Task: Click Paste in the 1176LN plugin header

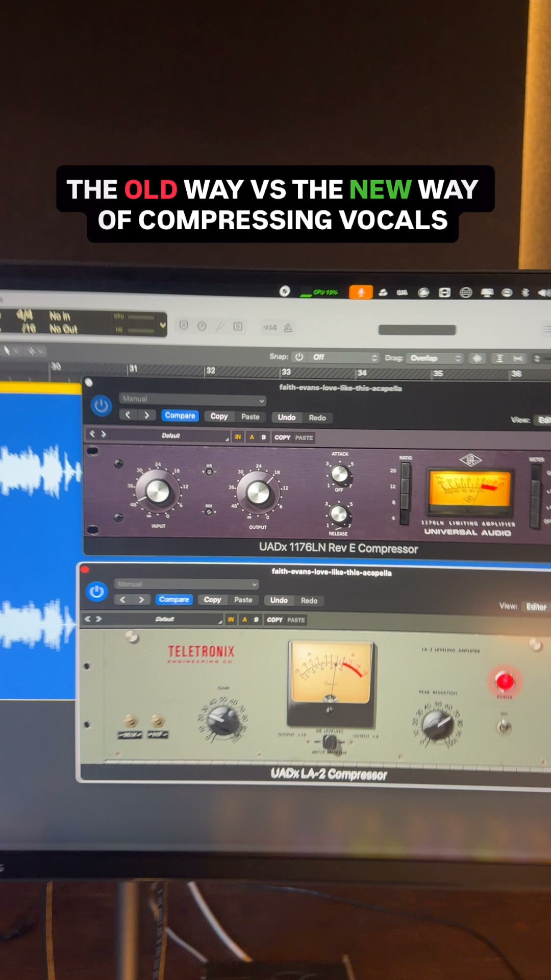Action: (251, 417)
